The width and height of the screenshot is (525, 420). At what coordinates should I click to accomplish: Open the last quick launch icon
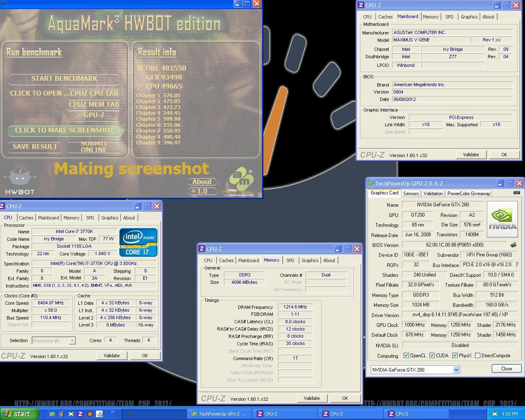coord(99,414)
